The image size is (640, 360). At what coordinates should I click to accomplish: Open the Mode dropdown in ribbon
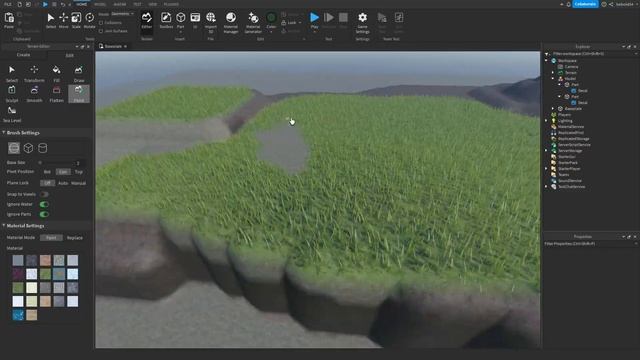pyautogui.click(x=122, y=14)
